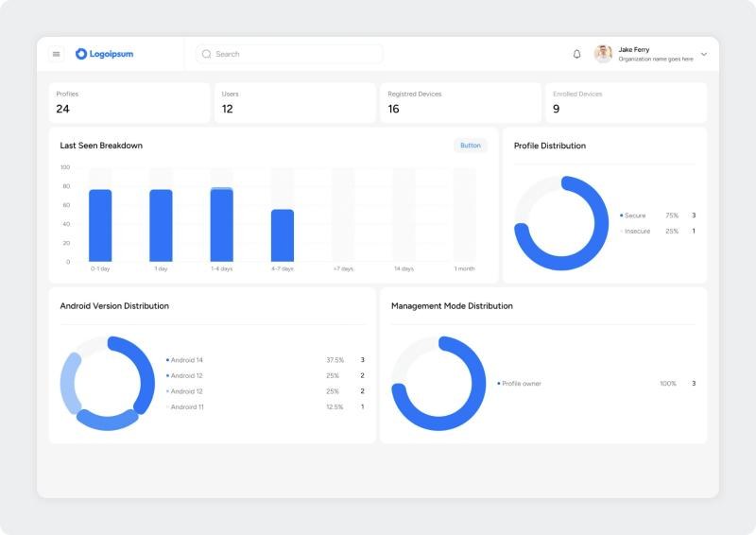This screenshot has height=535, width=756.
Task: Open the Users card showing 12
Action: click(295, 103)
